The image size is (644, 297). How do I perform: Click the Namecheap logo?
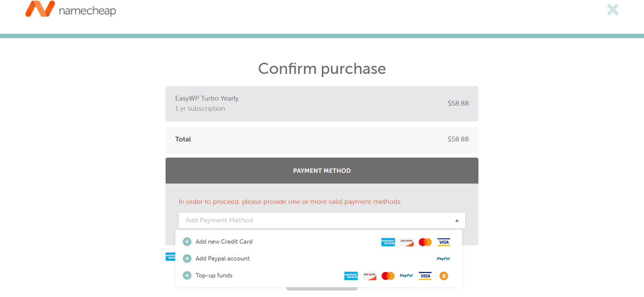(x=70, y=10)
